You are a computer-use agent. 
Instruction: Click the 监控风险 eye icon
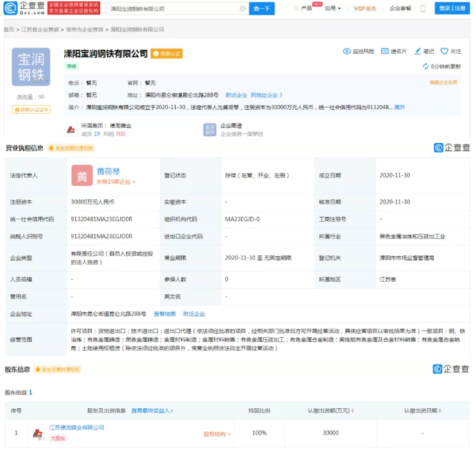(347, 51)
